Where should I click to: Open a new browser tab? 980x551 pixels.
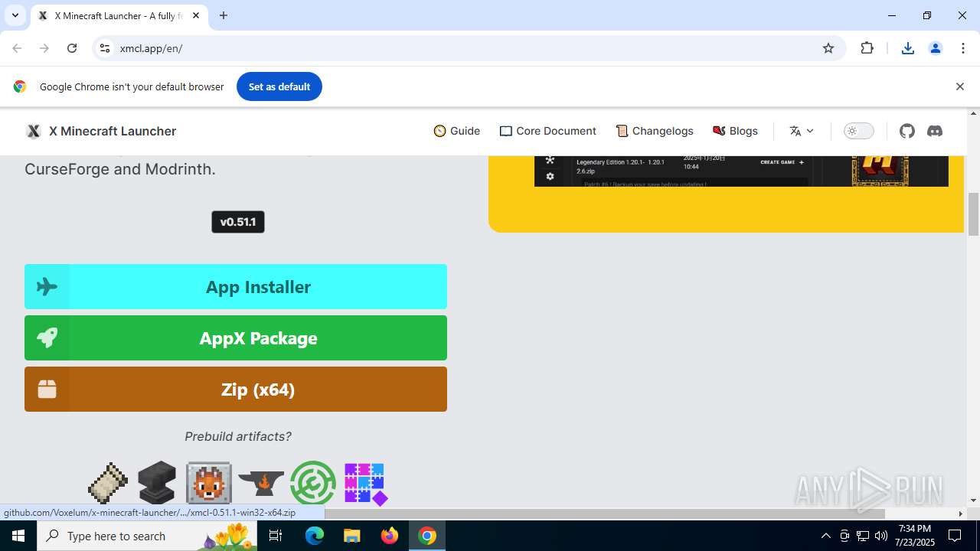[224, 15]
